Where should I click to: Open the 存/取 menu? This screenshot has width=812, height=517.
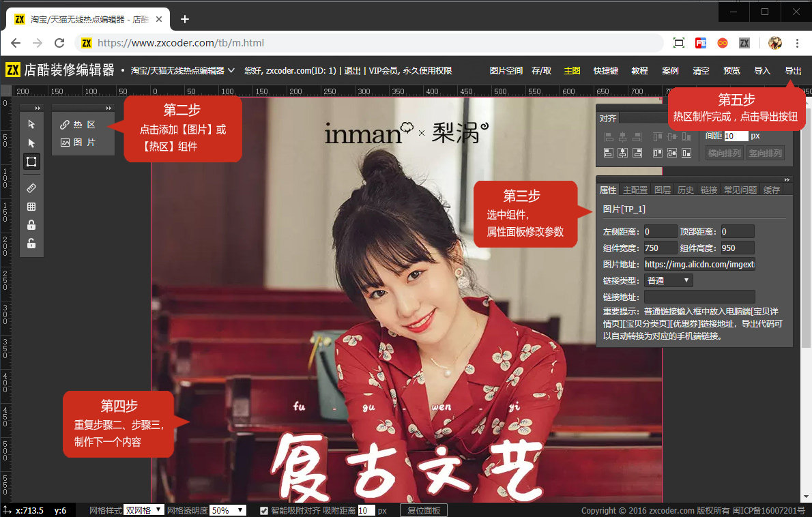click(x=541, y=70)
